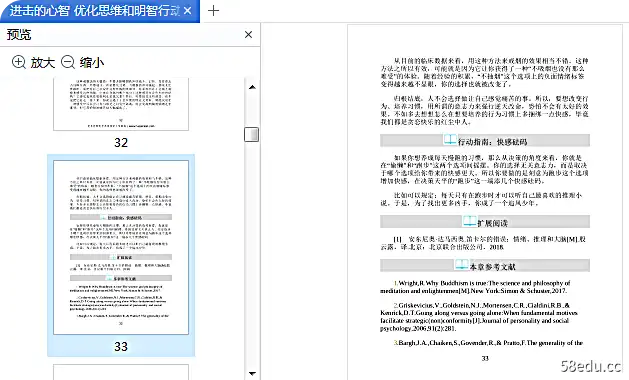Select the 进击的心智 document tab
The height and width of the screenshot is (380, 629).
click(94, 11)
